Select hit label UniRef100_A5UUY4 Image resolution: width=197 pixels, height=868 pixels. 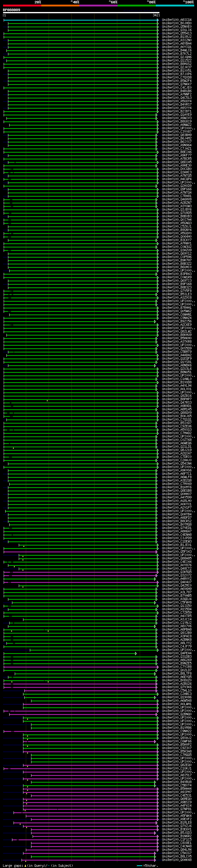click(177, 101)
